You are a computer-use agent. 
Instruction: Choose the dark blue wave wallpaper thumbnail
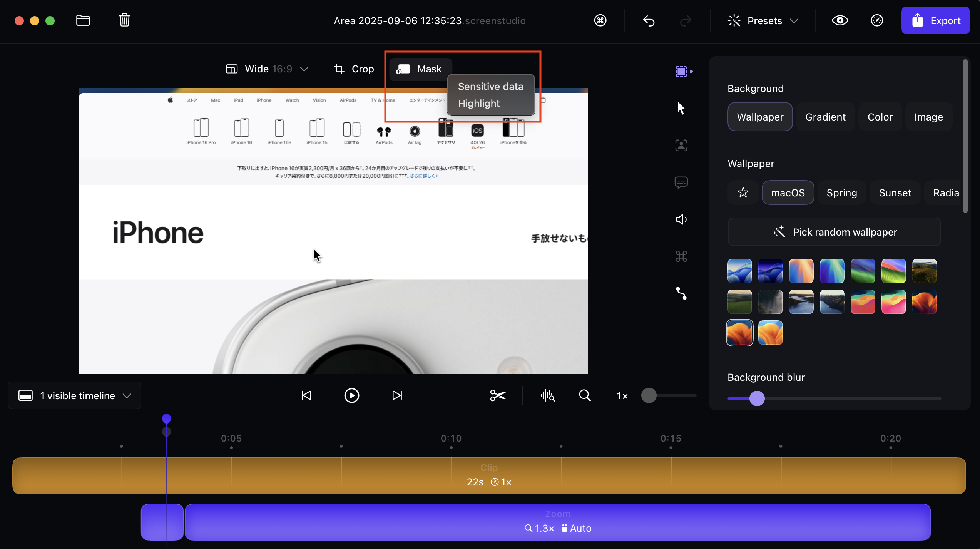[770, 271]
